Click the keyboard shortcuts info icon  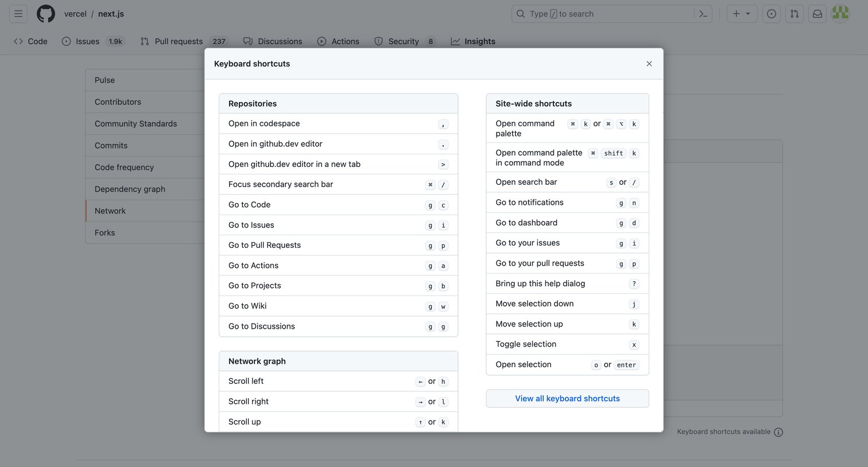pyautogui.click(x=778, y=432)
